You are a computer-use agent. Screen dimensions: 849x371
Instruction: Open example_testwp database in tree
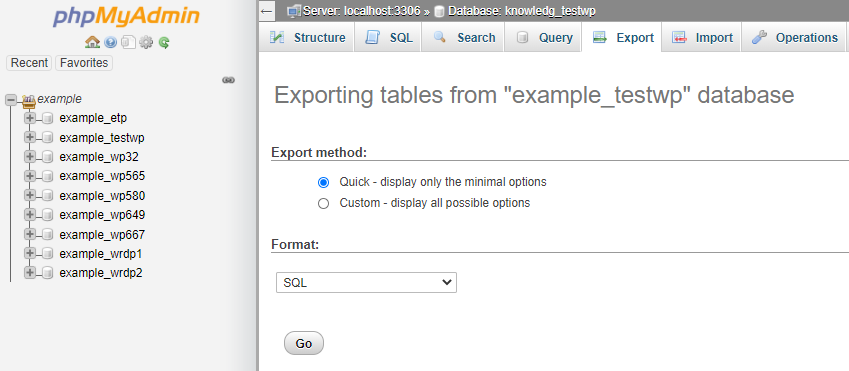tap(102, 138)
